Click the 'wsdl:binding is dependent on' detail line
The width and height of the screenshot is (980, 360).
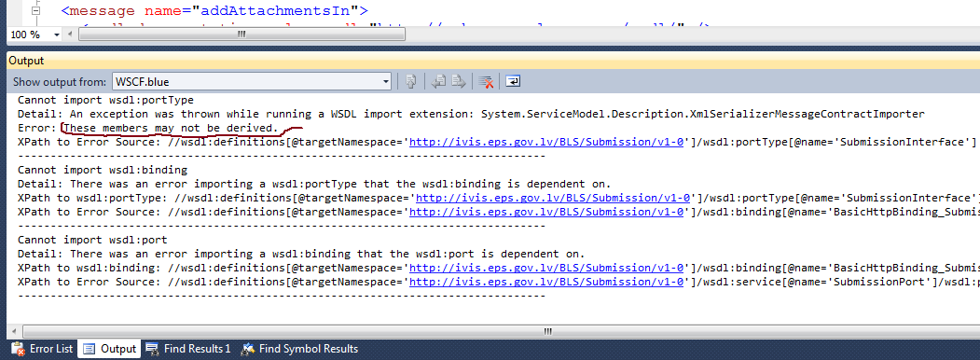313,184
